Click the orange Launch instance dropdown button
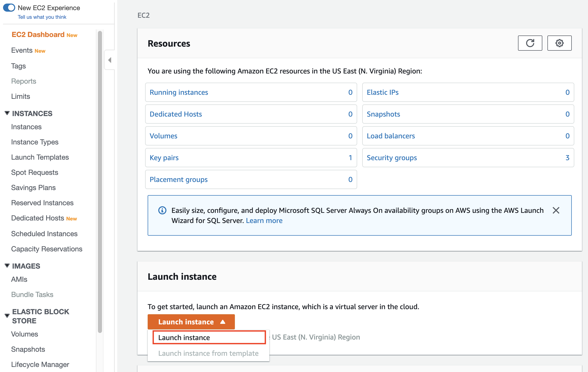Viewport: 588px width, 372px height. [191, 322]
